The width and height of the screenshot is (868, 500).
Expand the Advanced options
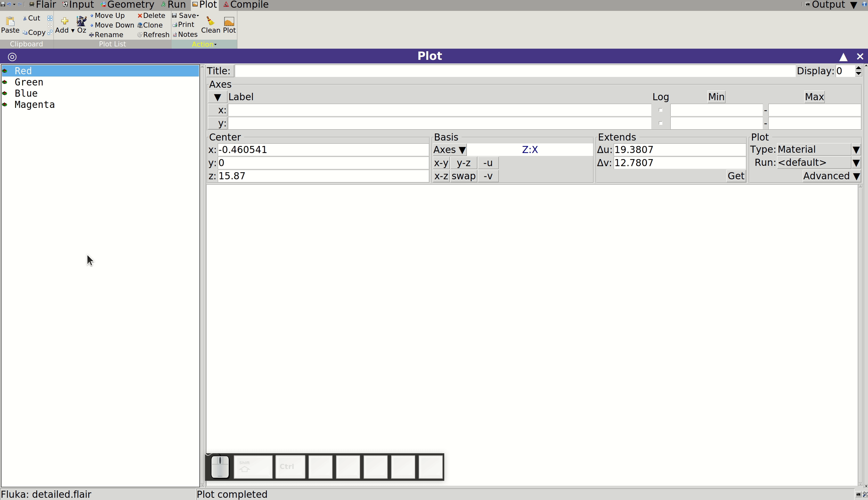pyautogui.click(x=831, y=176)
